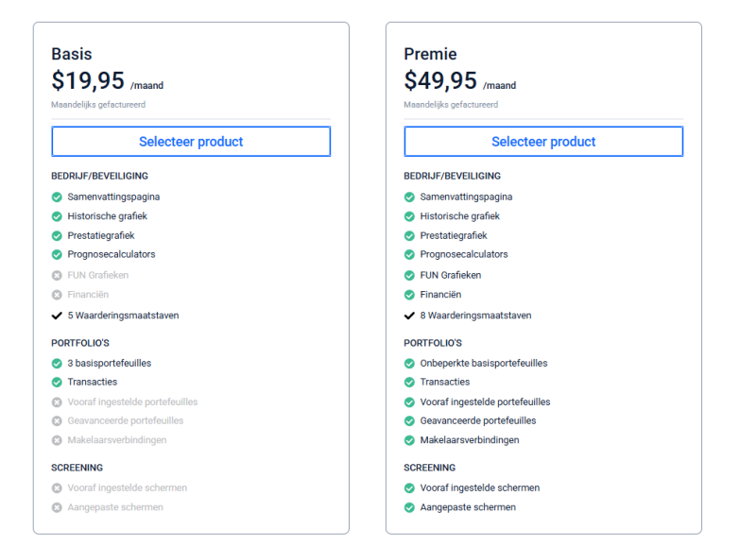Click Prognosecalculators text in Premie plan
The image size is (756, 547).
click(x=464, y=254)
